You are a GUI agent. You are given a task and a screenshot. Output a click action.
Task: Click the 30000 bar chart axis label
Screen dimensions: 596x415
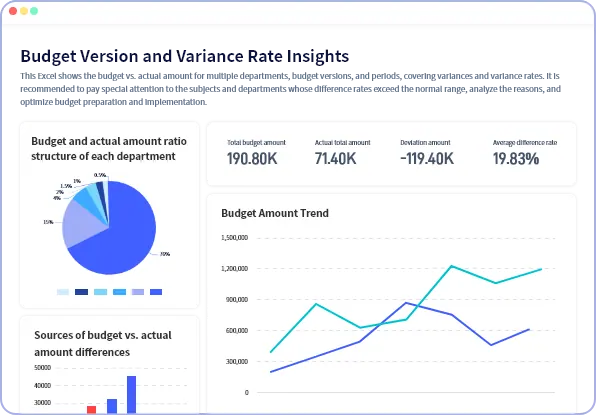pyautogui.click(x=43, y=402)
